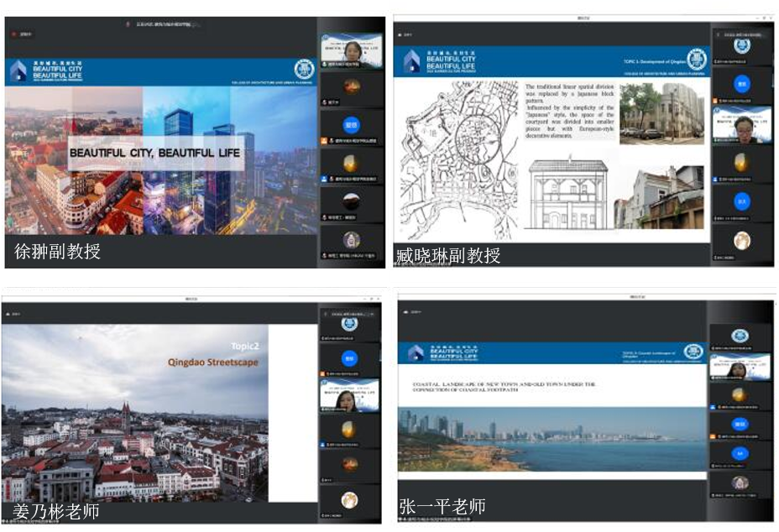The image size is (779, 532).
Task: Click the university seal on the Beautiful City title slide
Action: (302, 69)
